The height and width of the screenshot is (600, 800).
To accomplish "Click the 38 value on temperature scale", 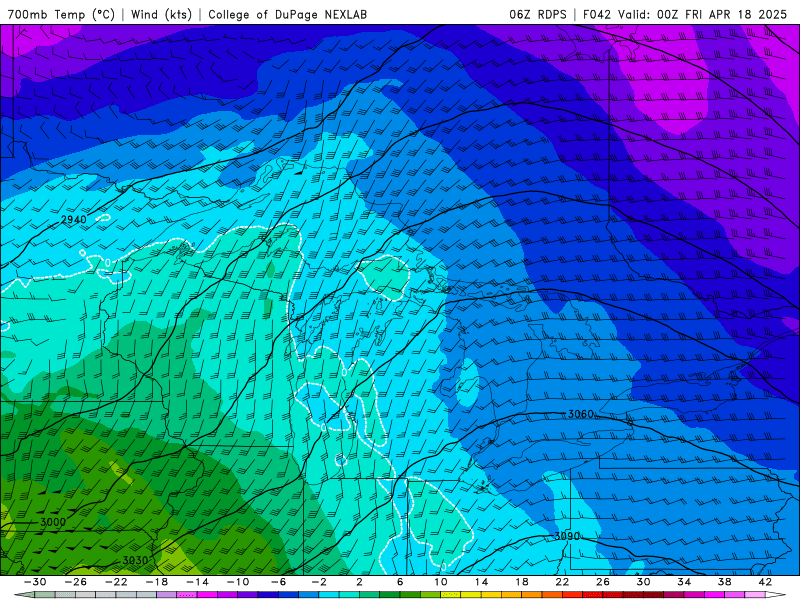I will (x=724, y=582).
